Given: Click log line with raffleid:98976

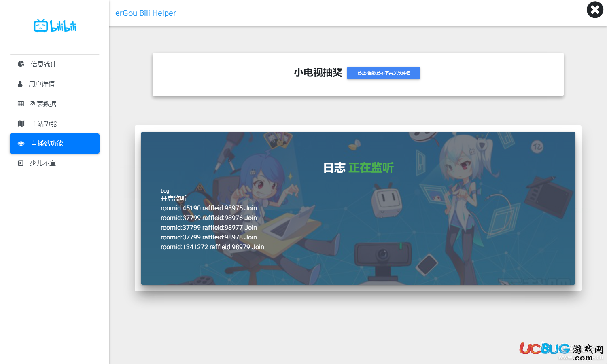Looking at the screenshot, I should (x=209, y=218).
